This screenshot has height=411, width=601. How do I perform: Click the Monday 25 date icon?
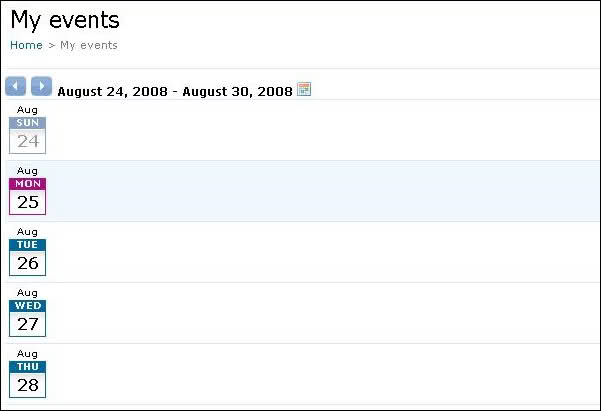pos(27,196)
